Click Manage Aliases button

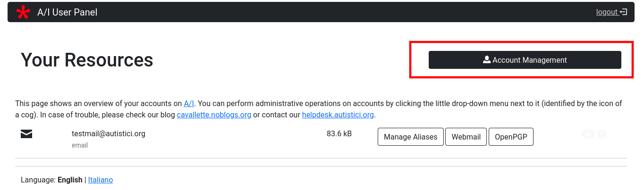(410, 137)
